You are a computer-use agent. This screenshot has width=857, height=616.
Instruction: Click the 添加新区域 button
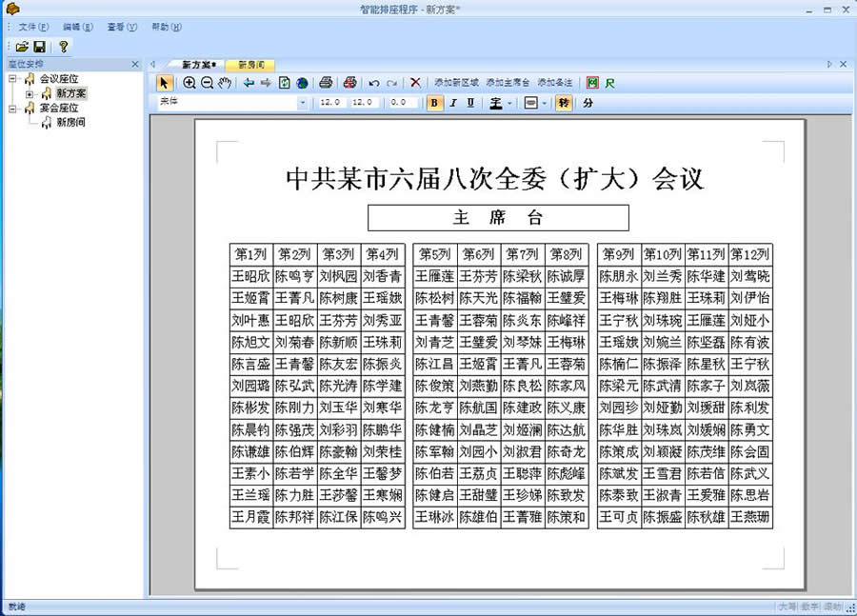457,83
